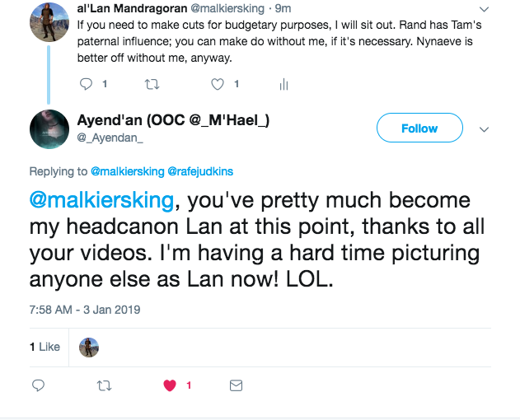The height and width of the screenshot is (420, 520).
Task: View avatar of user who liked
Action: click(x=89, y=348)
